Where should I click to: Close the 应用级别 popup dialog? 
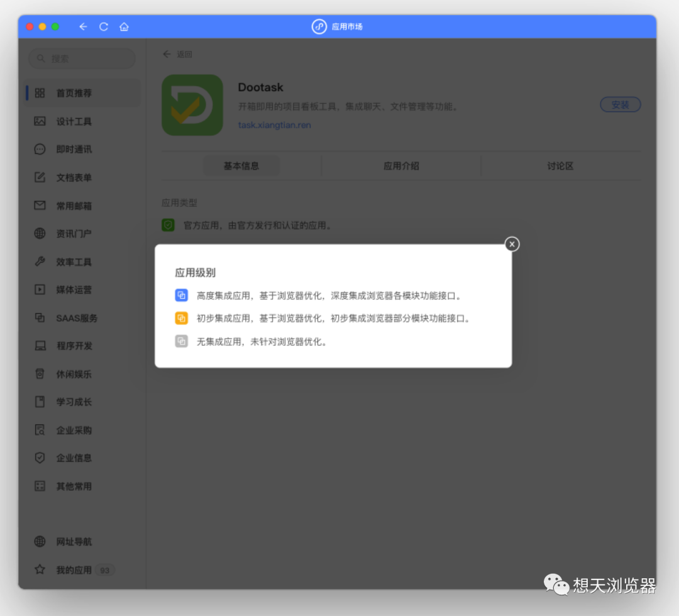tap(512, 244)
